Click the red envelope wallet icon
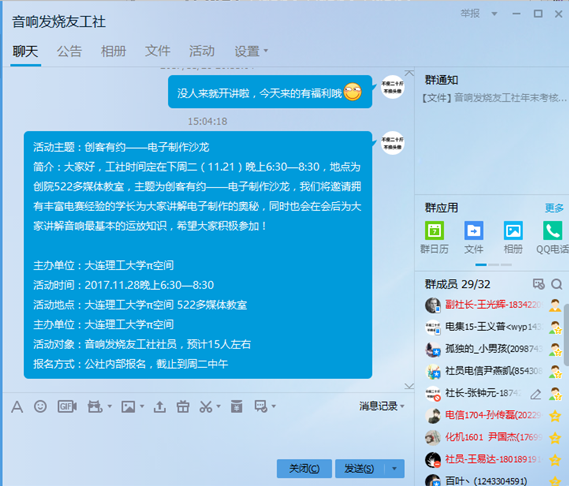The image size is (569, 486). 237,407
